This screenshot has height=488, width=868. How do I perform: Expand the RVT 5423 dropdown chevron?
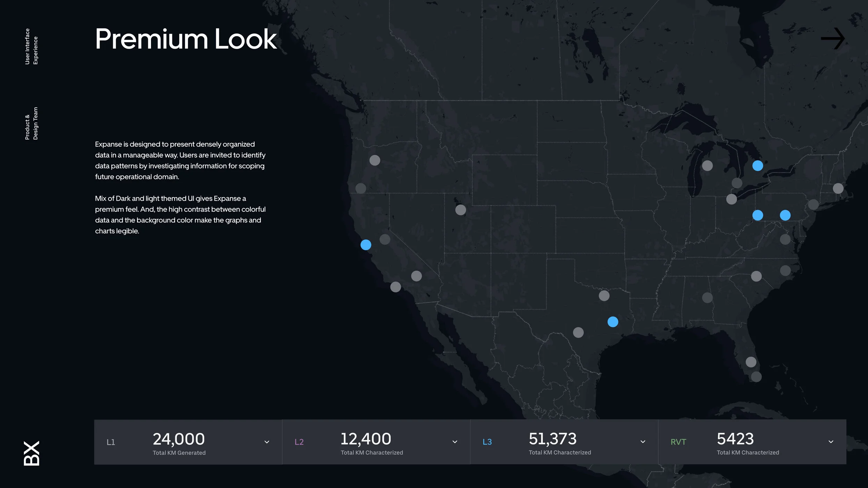831,442
